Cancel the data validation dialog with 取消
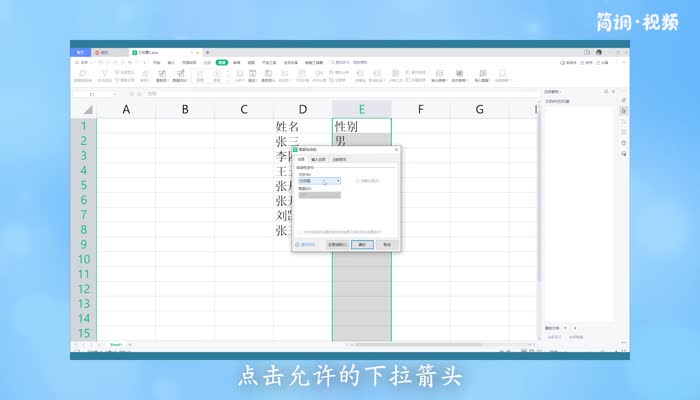Screen dimensions: 700x400 tap(386, 244)
